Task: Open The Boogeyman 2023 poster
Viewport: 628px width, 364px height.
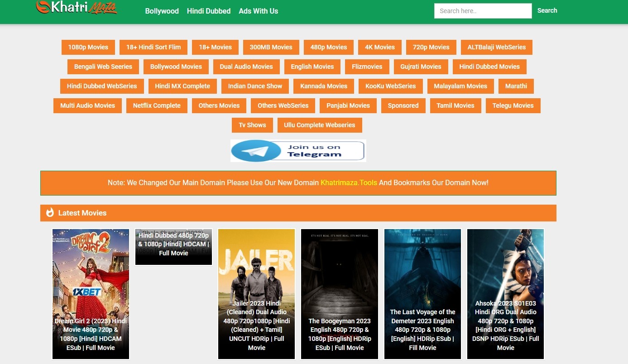Action: point(340,294)
